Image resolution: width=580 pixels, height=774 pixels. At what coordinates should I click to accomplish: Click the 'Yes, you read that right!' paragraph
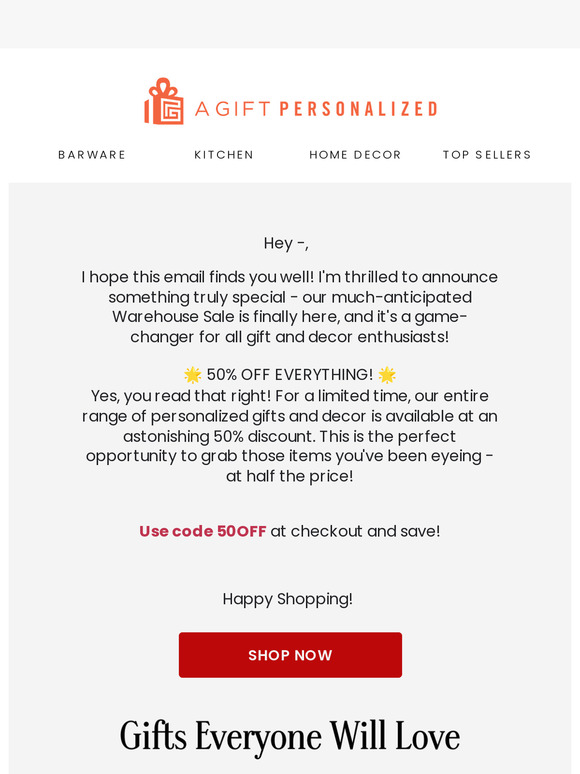290,436
